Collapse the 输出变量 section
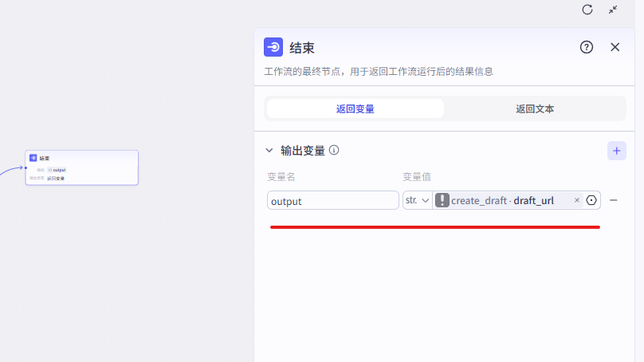This screenshot has height=362, width=644. click(269, 151)
